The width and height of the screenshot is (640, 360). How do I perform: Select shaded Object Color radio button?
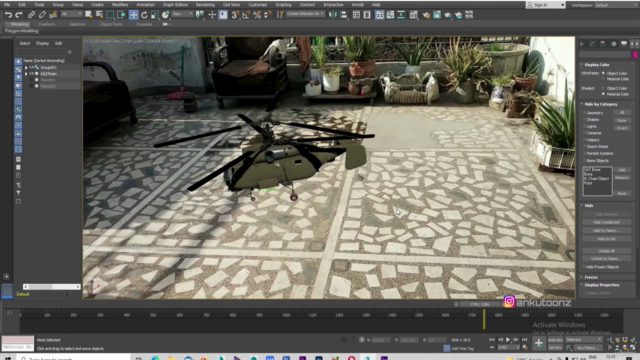click(603, 88)
